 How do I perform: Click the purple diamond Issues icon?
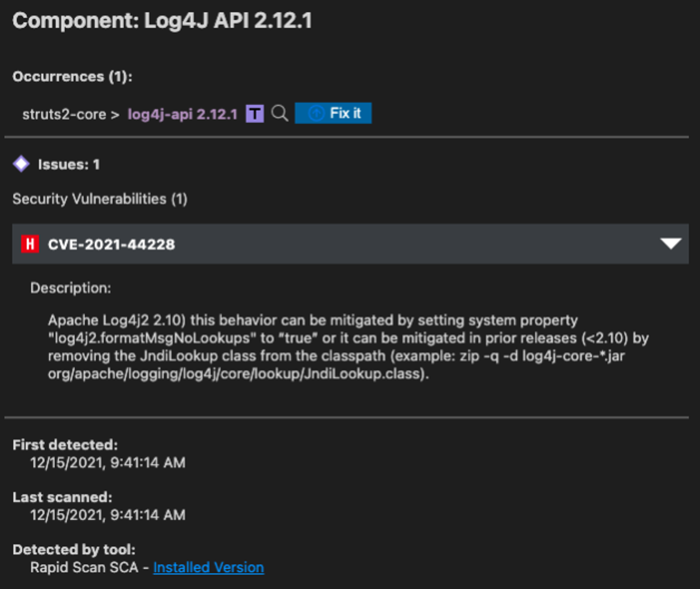pos(21,164)
